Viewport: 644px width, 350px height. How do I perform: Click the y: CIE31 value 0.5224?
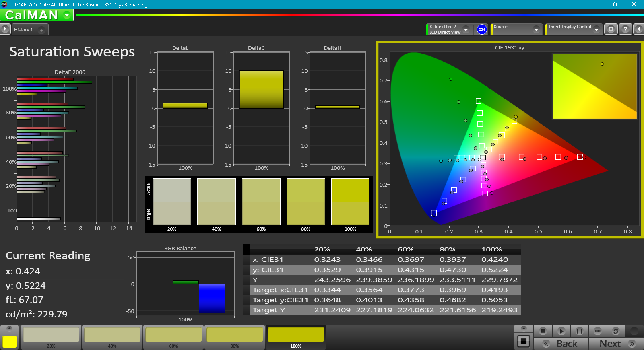click(495, 270)
